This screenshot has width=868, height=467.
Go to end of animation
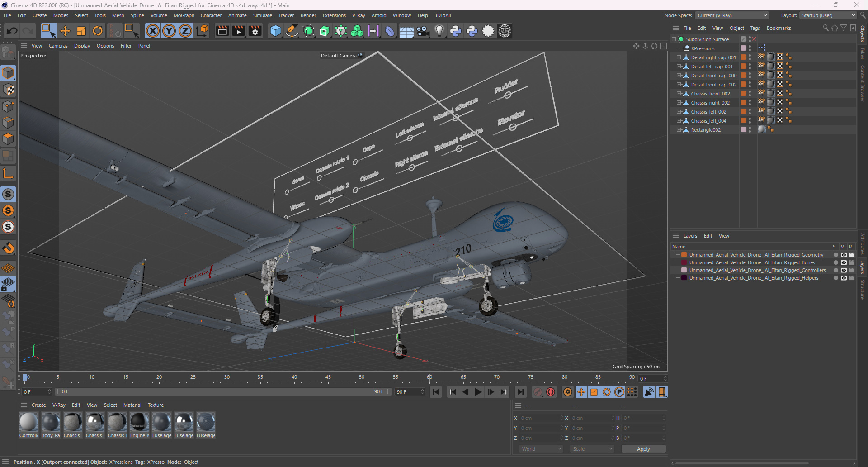point(521,392)
